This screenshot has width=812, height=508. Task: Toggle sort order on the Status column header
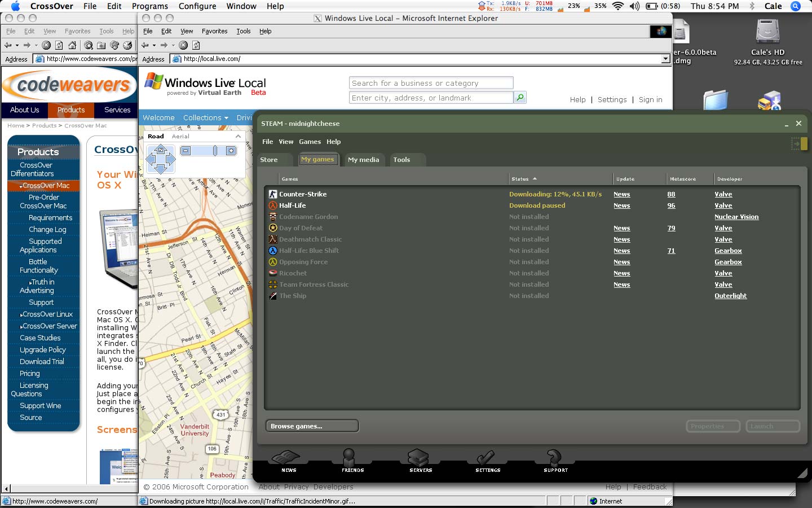[x=524, y=179]
